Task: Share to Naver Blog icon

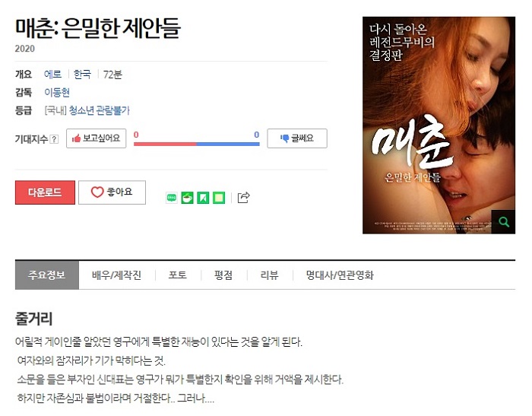Action: [x=172, y=198]
